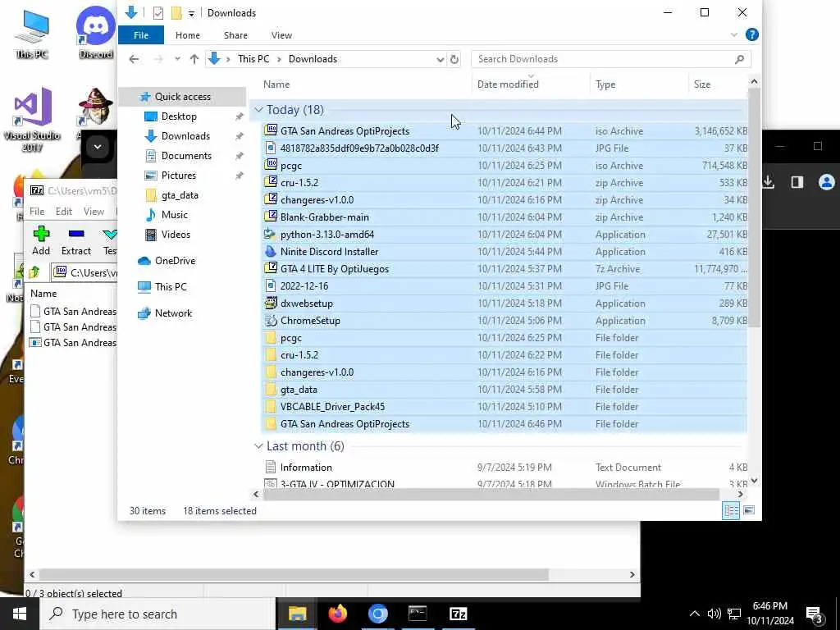Open the View ribbon tab in Explorer
Screen dimensions: 840x630
[x=281, y=35]
